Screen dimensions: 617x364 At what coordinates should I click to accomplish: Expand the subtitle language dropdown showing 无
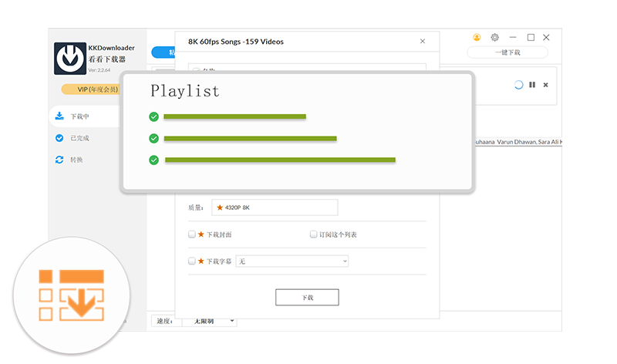[x=292, y=261]
